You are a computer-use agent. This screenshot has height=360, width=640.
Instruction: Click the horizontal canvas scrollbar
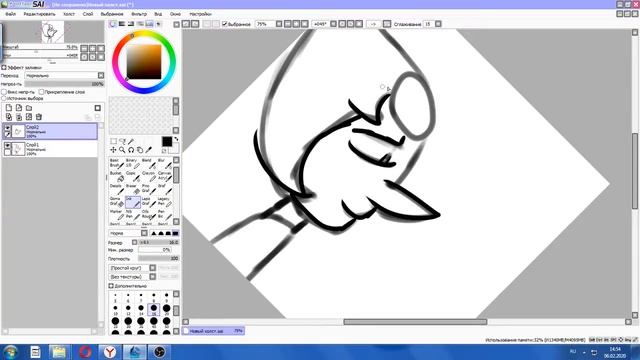pos(415,322)
